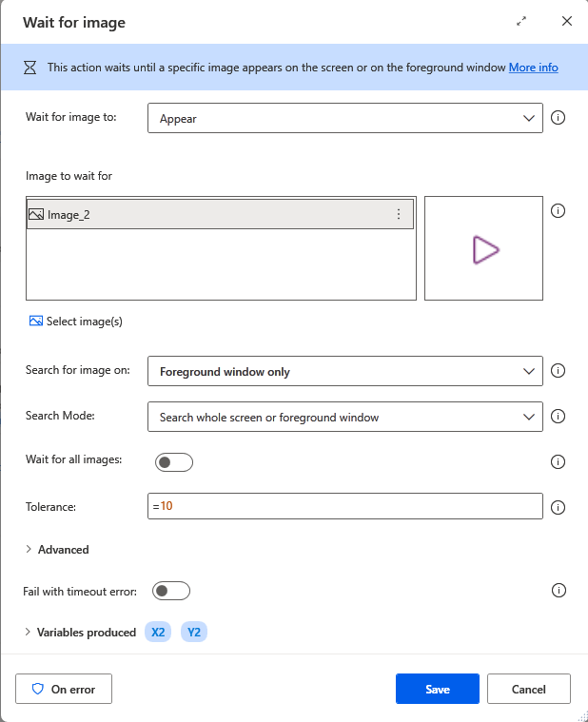Click the Select image(s) link

pyautogui.click(x=76, y=322)
